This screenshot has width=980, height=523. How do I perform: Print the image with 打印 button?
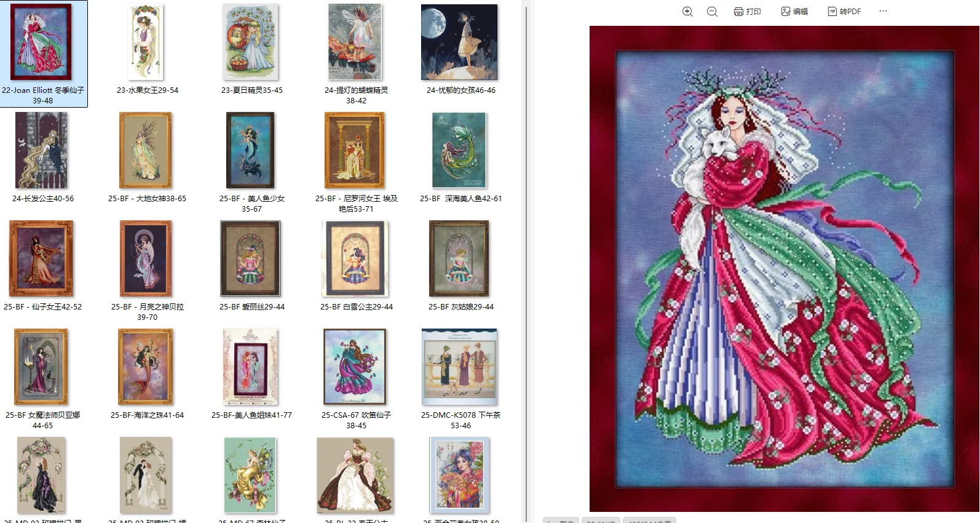pyautogui.click(x=748, y=12)
